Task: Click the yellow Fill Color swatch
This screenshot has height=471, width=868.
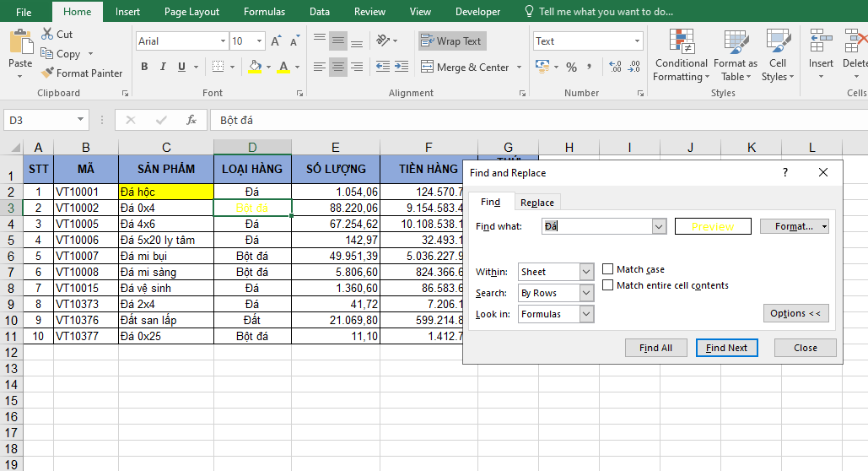Action: click(x=256, y=68)
